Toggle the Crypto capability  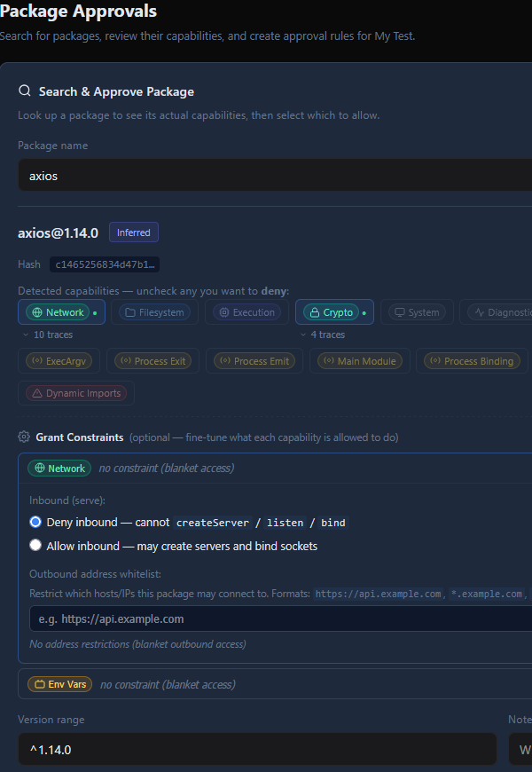(x=334, y=312)
